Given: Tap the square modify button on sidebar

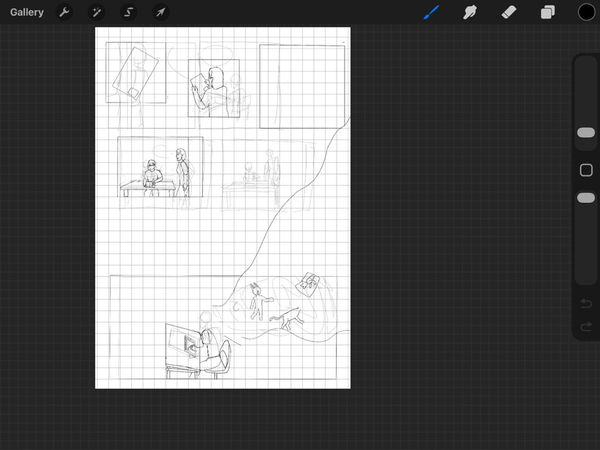Looking at the screenshot, I should 586,170.
